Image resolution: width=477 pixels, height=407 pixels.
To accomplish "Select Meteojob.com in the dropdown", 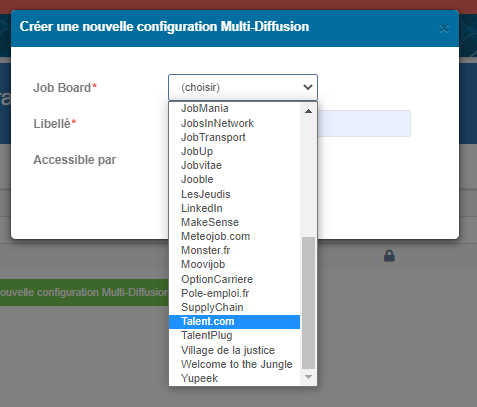I will 234,236.
